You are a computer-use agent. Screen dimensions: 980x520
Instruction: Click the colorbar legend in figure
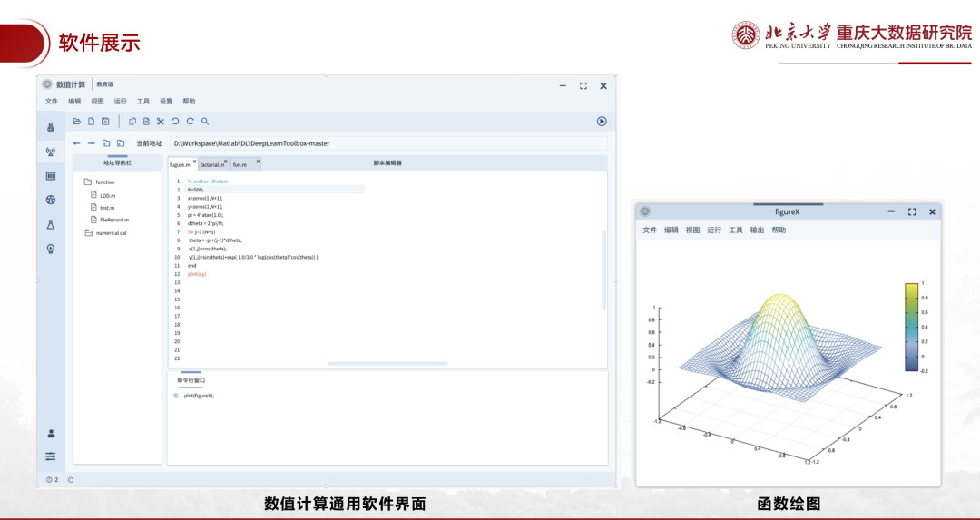pos(911,327)
